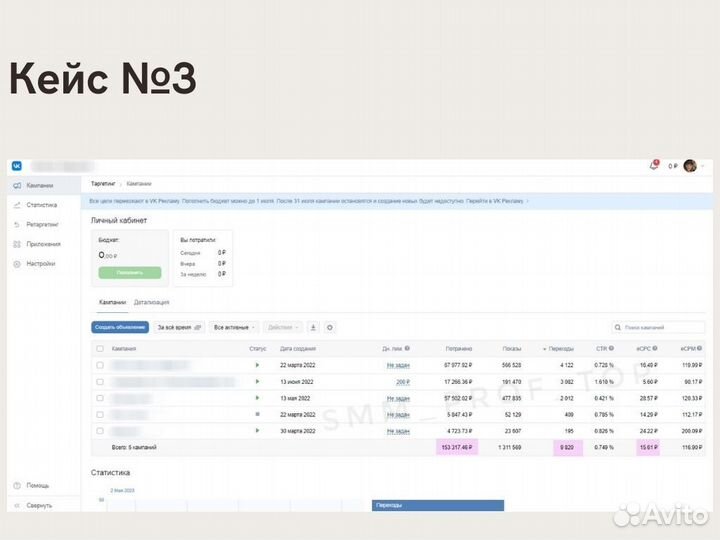Click the VK logo icon

17,166
